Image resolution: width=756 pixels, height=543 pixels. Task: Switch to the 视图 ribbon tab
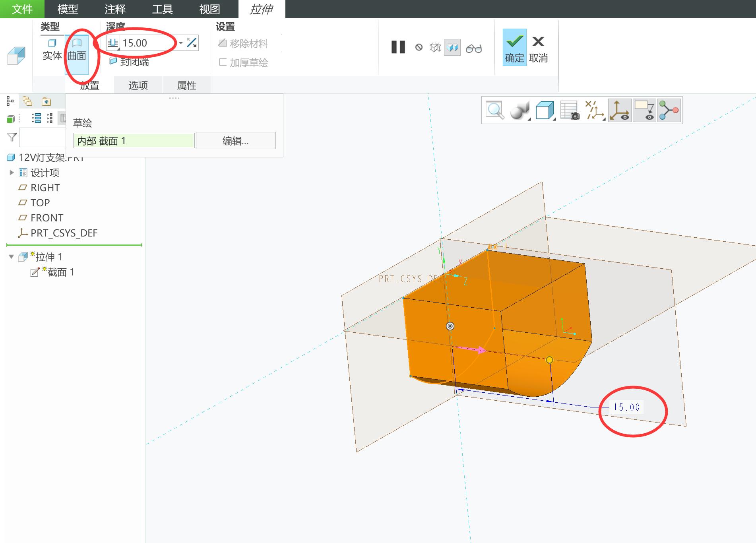(210, 9)
